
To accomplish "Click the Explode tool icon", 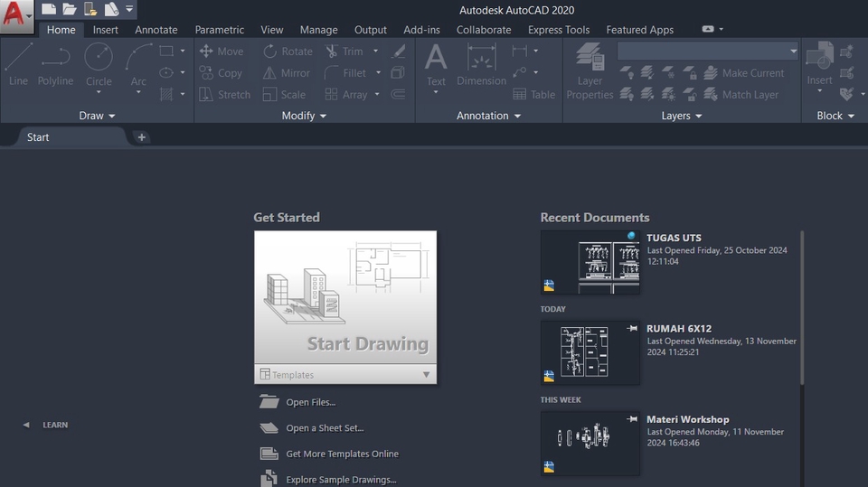I will [x=398, y=72].
